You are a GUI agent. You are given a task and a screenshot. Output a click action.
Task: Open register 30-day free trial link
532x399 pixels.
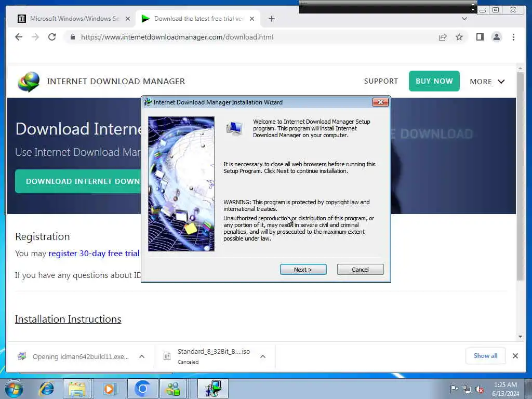[94, 254]
